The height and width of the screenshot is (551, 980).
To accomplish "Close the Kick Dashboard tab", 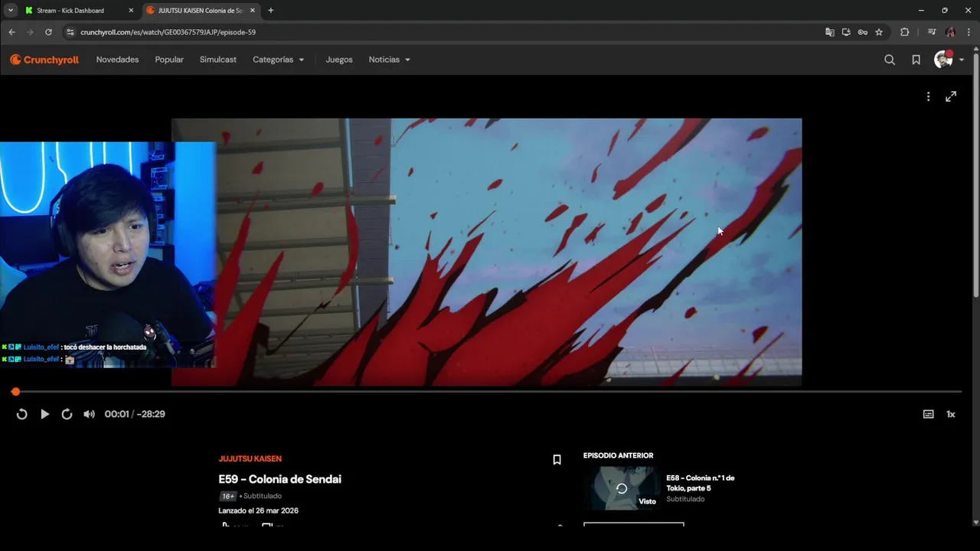I will (x=131, y=11).
